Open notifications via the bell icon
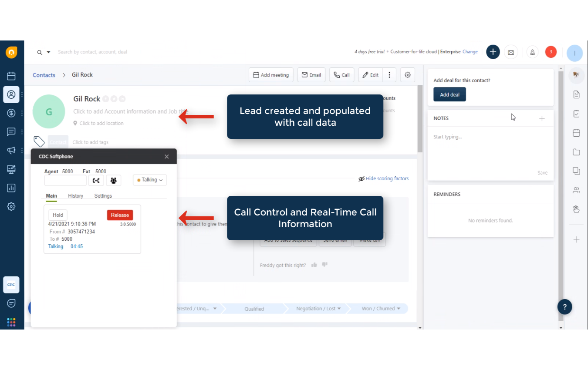This screenshot has width=588, height=370. point(532,52)
